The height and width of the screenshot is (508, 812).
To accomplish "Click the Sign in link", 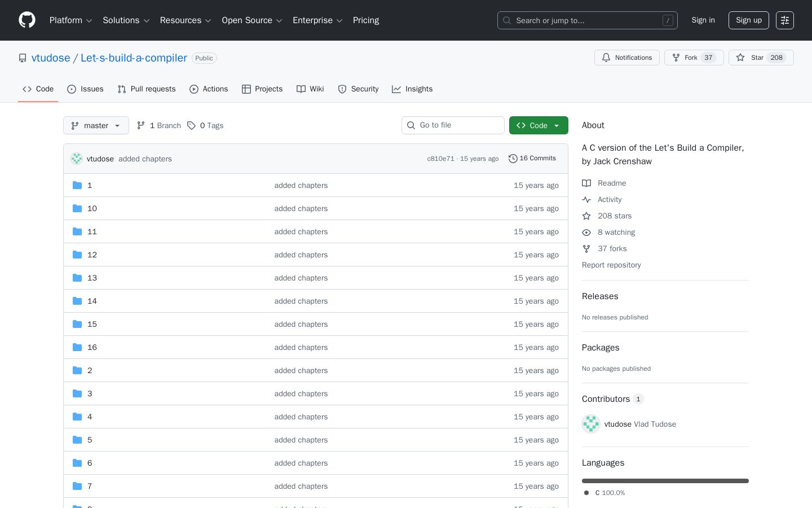I will pos(703,20).
